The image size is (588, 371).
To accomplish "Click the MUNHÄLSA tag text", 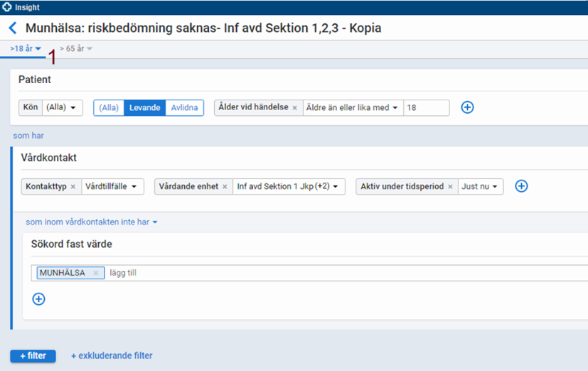I will tap(63, 273).
